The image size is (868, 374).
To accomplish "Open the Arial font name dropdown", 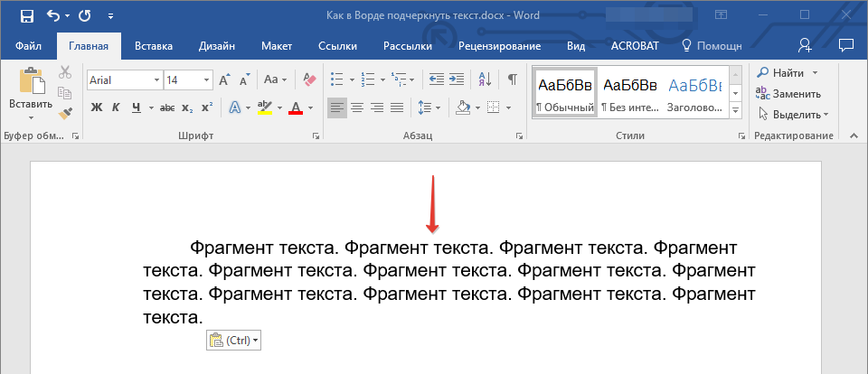I will click(x=156, y=79).
